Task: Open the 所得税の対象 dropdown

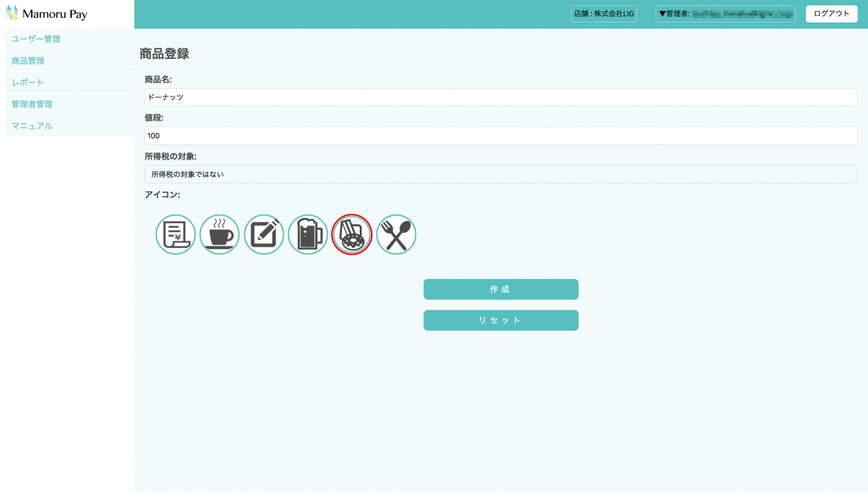Action: (501, 174)
